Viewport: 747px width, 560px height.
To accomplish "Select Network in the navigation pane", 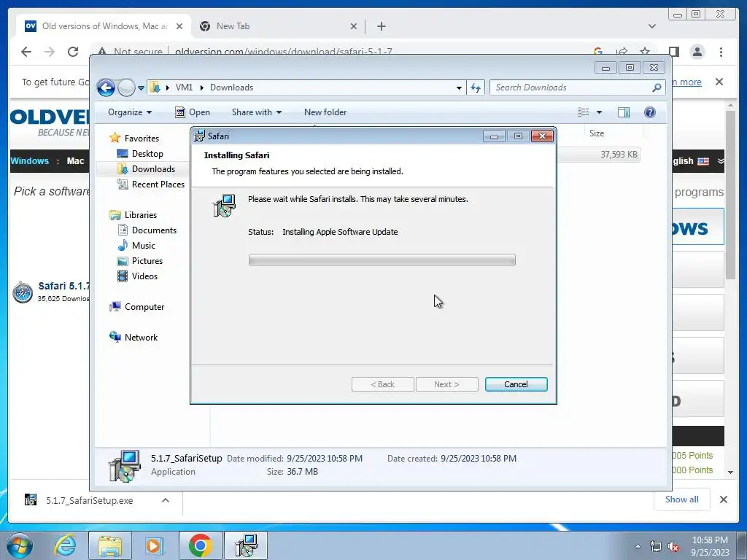I will 133,338.
